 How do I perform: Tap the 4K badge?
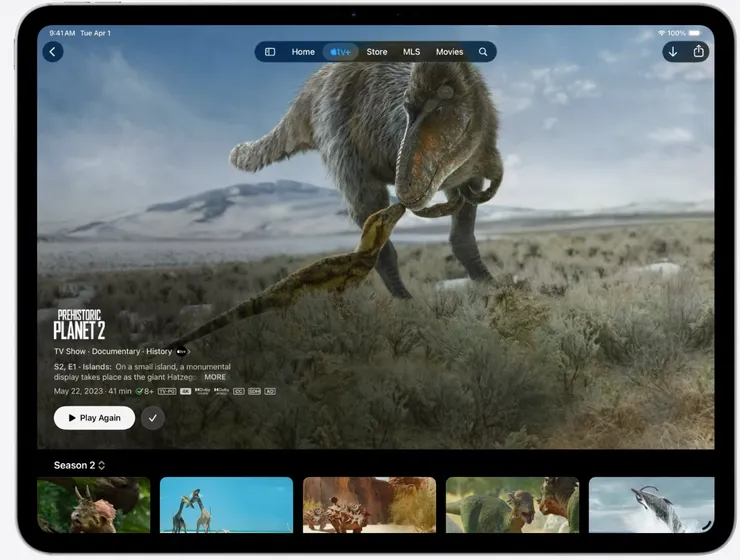(x=185, y=392)
